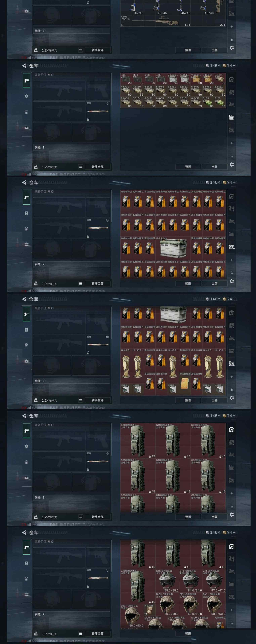Click 出售 button below ammo grid
The image size is (256, 644).
214,167
